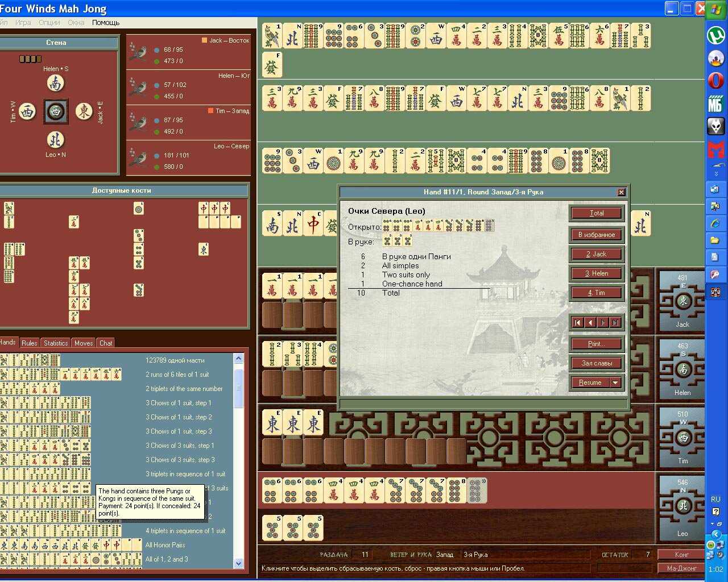
Task: Click the scroll-up arrow in the hands list
Action: (238, 359)
